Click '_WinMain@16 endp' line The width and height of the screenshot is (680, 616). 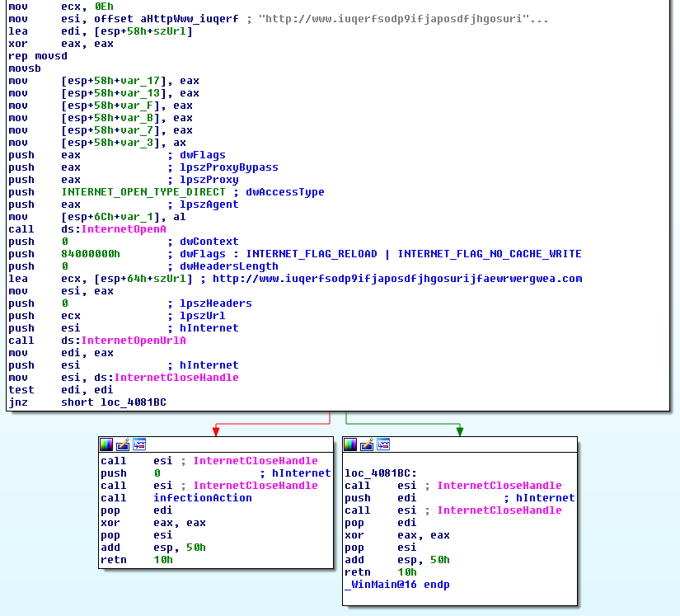point(396,585)
